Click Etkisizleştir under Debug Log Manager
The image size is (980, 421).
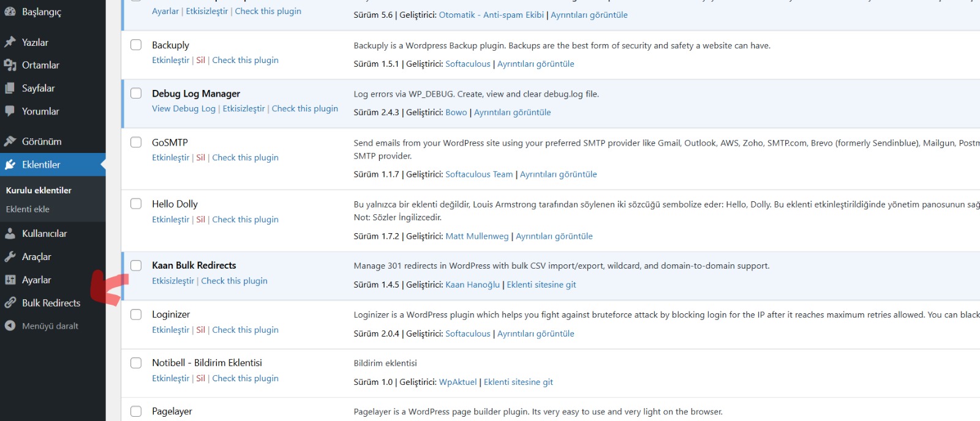(244, 108)
